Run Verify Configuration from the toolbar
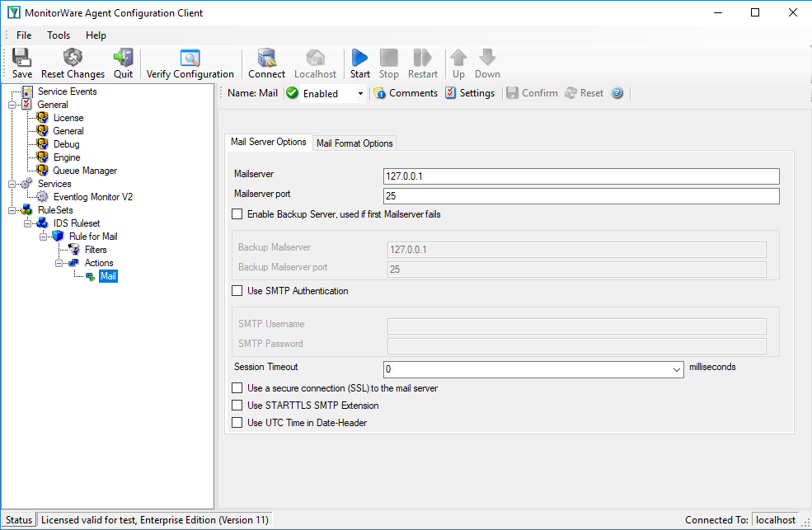This screenshot has height=530, width=812. [190, 63]
